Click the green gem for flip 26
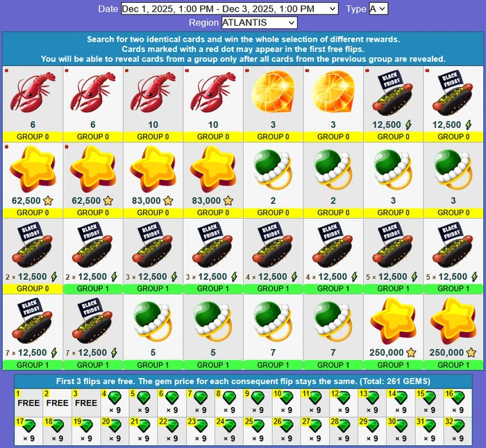Image resolution: width=486 pixels, height=448 pixels. click(x=287, y=426)
